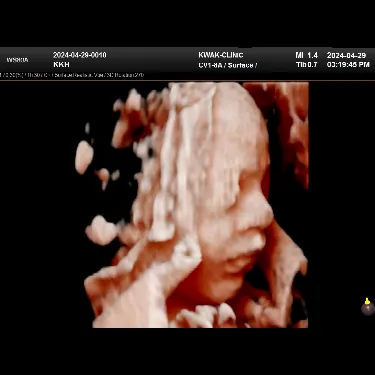
Task: Click the small bomb icon at the right edge
Action: (x=367, y=307)
